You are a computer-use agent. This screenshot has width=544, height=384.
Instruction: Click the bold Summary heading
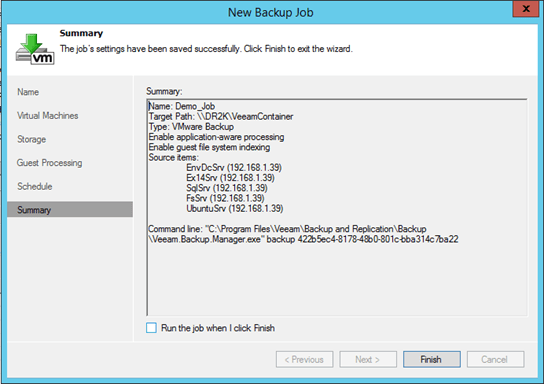[x=81, y=33]
